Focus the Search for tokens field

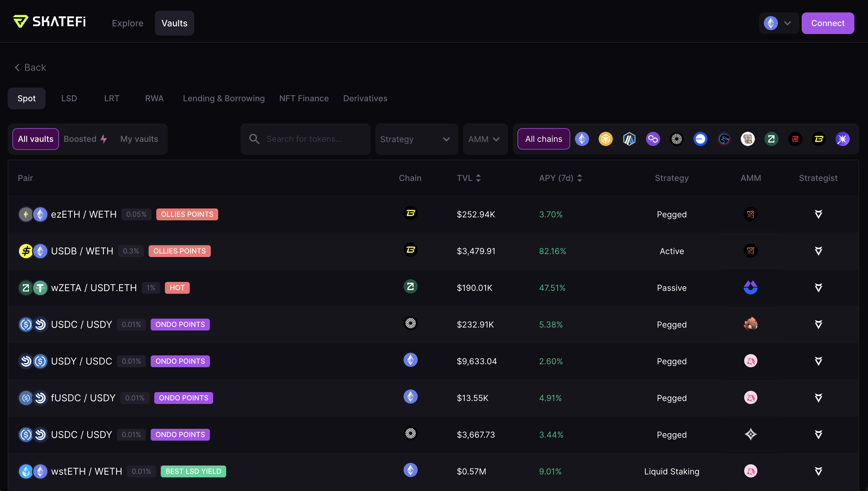[306, 139]
